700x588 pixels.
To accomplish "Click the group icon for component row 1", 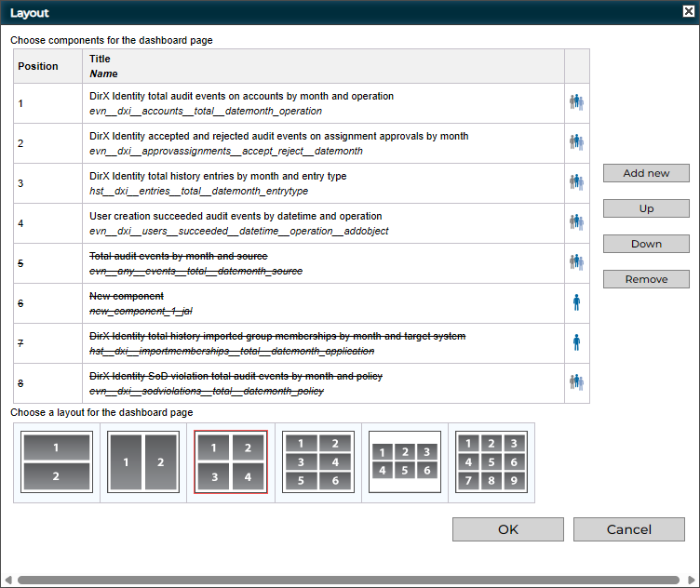I will 576,103.
